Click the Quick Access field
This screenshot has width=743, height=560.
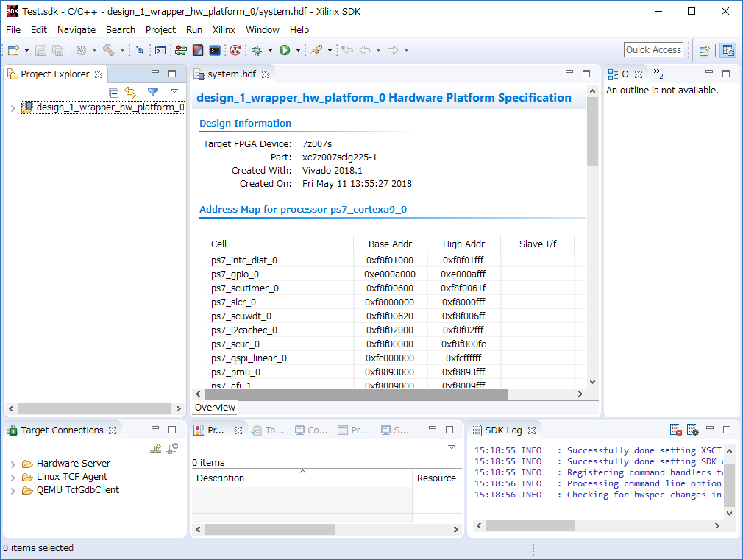pos(653,50)
